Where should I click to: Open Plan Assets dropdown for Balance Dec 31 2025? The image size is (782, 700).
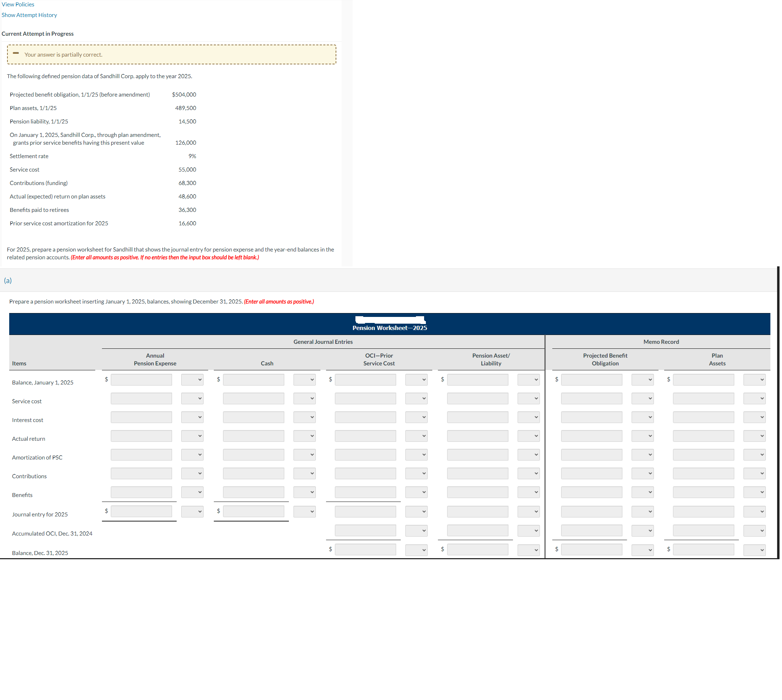pyautogui.click(x=754, y=549)
